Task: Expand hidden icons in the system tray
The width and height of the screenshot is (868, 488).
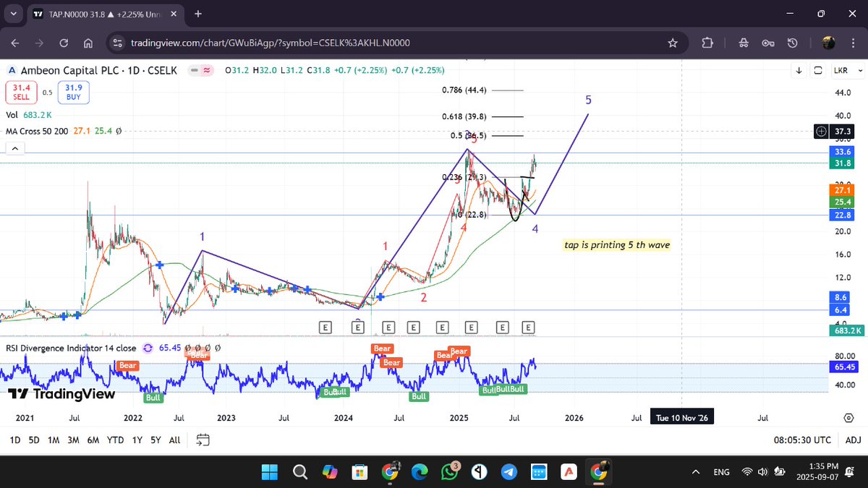Action: click(x=695, y=471)
